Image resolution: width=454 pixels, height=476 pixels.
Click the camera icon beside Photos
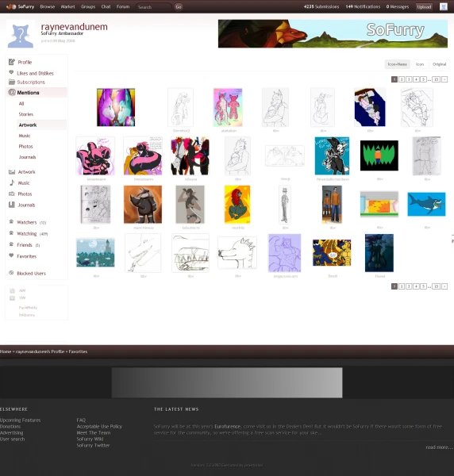tap(12, 194)
